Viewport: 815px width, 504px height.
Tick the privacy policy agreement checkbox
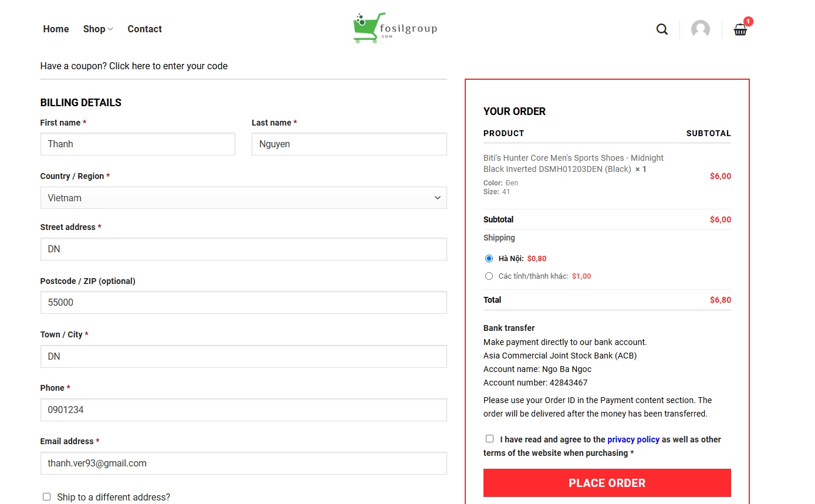[490, 438]
